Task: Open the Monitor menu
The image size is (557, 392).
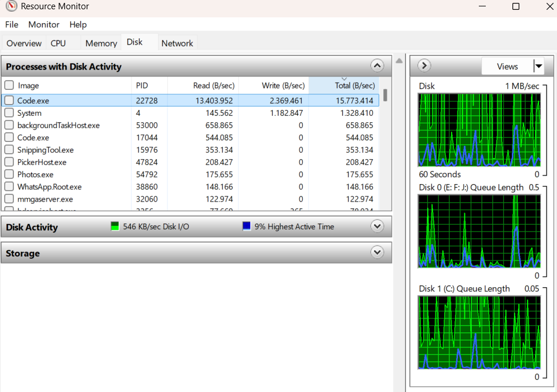Action: pos(44,24)
